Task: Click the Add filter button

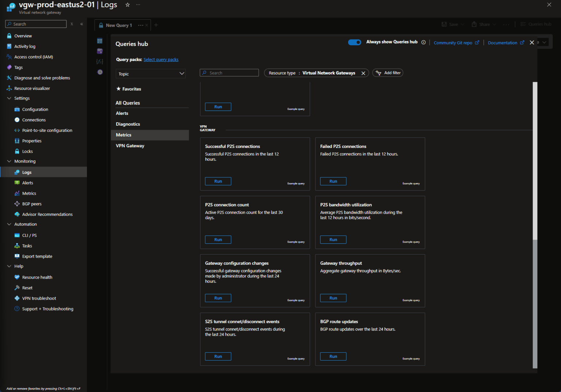Action: (388, 73)
